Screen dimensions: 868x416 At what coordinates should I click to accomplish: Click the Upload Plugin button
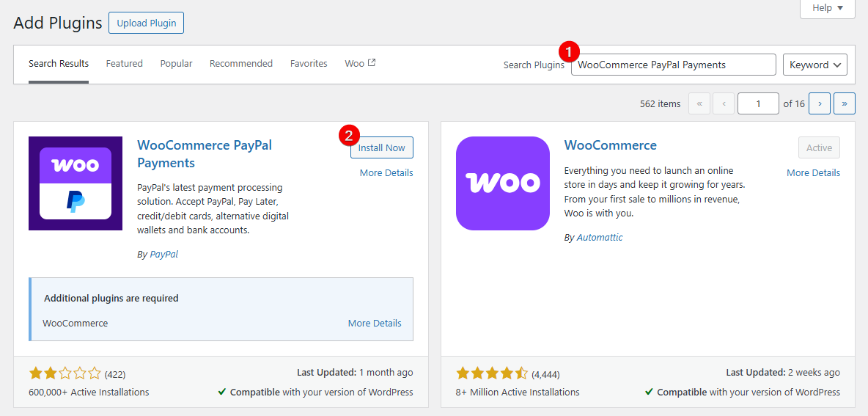coord(147,23)
